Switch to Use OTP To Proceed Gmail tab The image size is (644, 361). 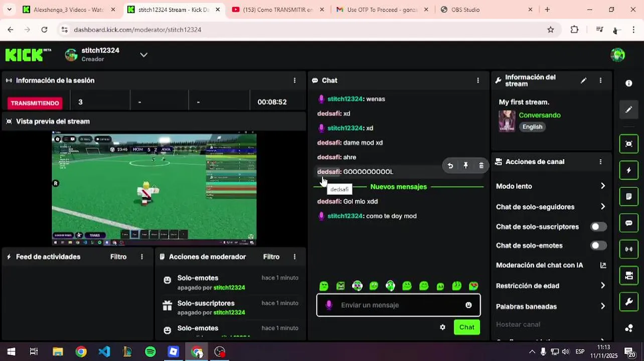[382, 10]
